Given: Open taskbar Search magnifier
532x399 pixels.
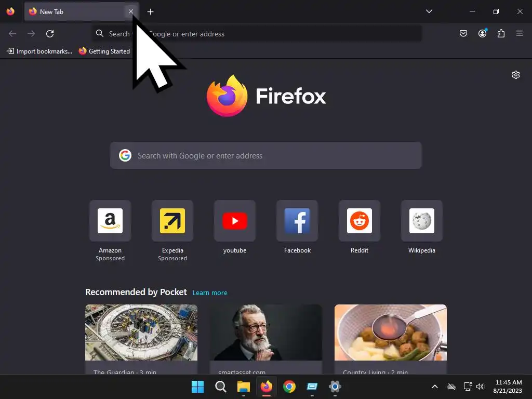Looking at the screenshot, I should pyautogui.click(x=220, y=387).
